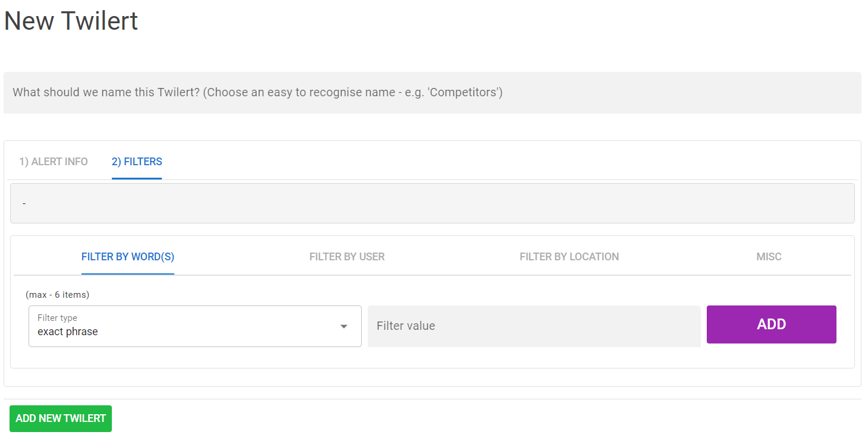Click the "Filter value" placeholder text
Viewport: 868px width, 438px height.
tap(406, 326)
